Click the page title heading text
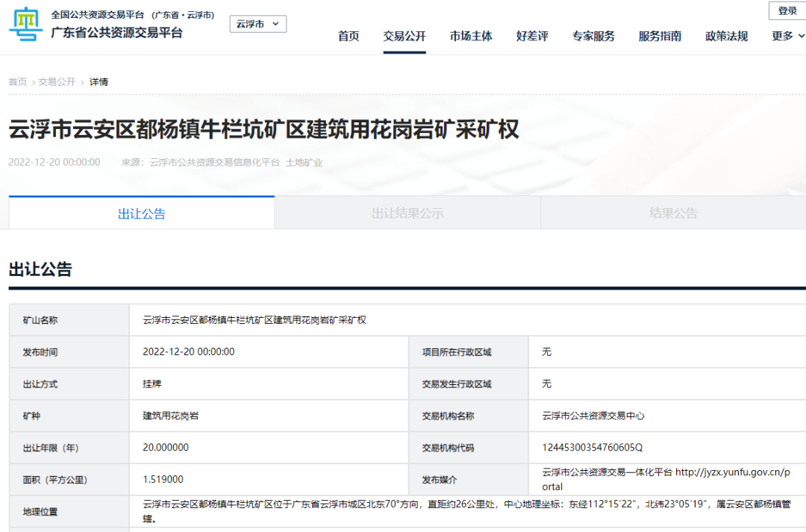 click(x=263, y=130)
